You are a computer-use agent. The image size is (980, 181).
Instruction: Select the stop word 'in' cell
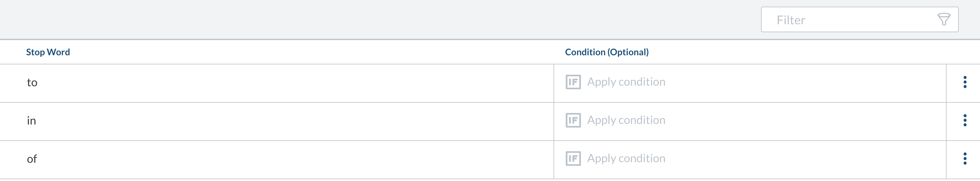pos(276,121)
